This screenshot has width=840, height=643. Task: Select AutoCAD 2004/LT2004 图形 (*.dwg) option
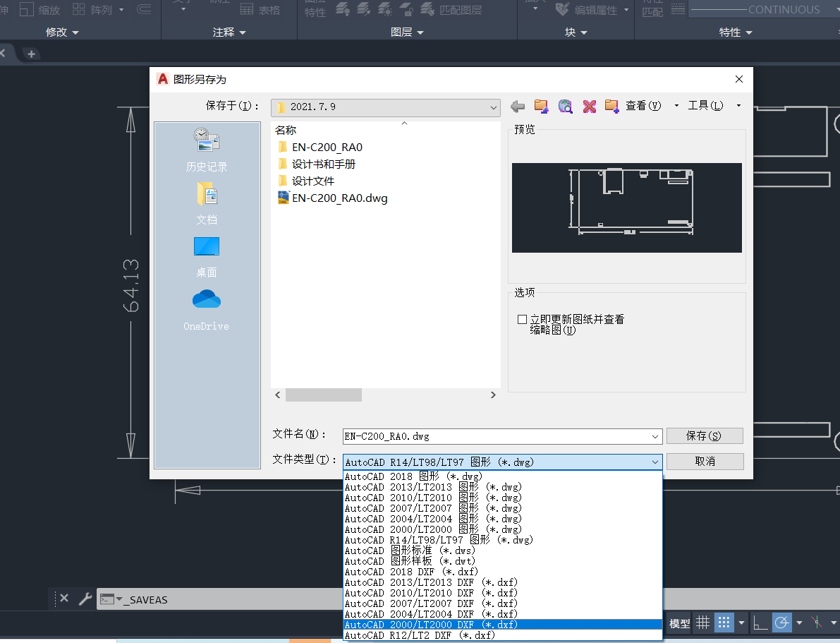tap(502, 519)
